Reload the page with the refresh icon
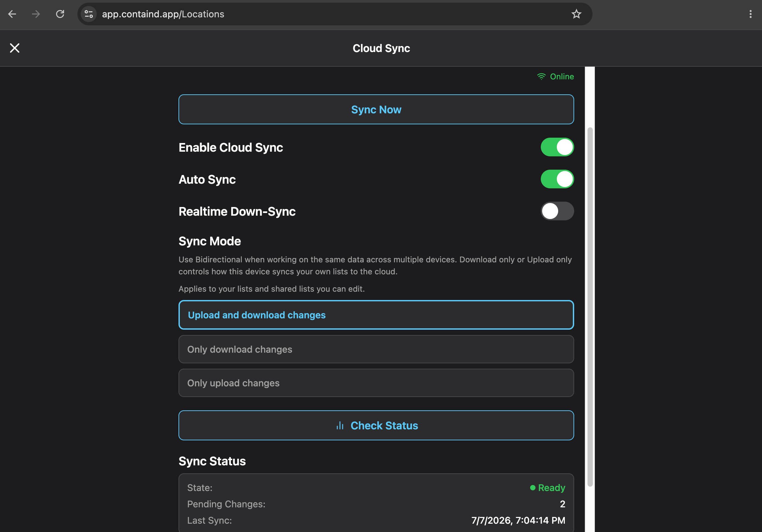This screenshot has width=762, height=532. click(x=60, y=14)
